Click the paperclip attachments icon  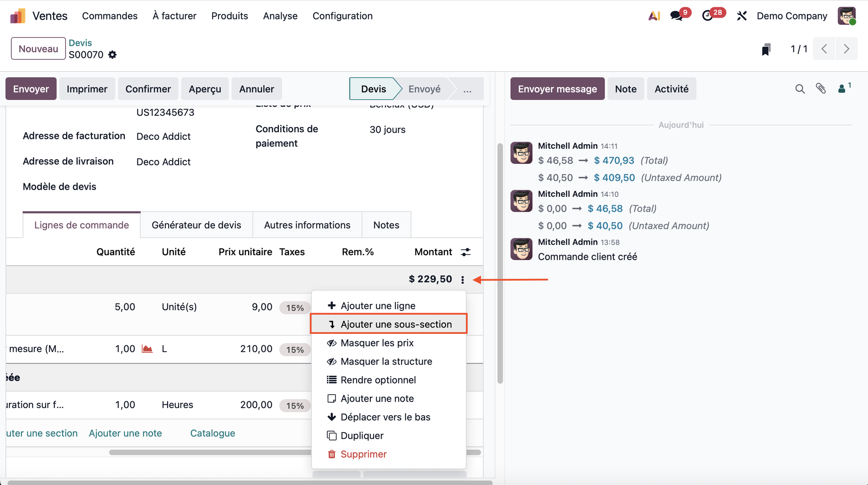821,89
